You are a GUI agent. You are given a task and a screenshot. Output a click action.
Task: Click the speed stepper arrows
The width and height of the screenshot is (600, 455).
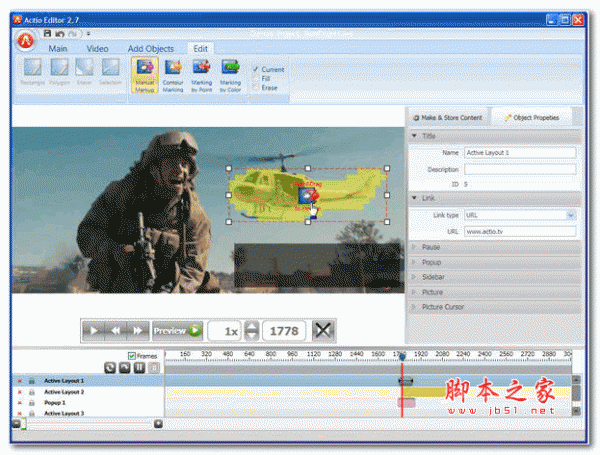click(x=251, y=331)
